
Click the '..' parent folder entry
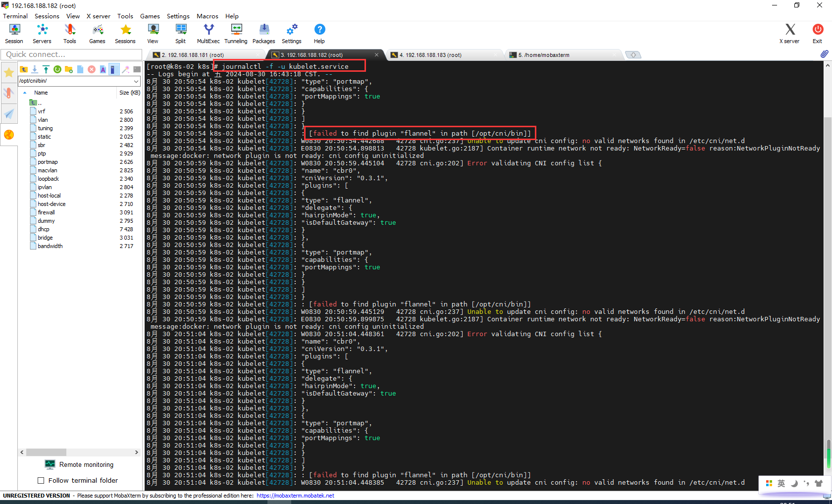pos(36,103)
